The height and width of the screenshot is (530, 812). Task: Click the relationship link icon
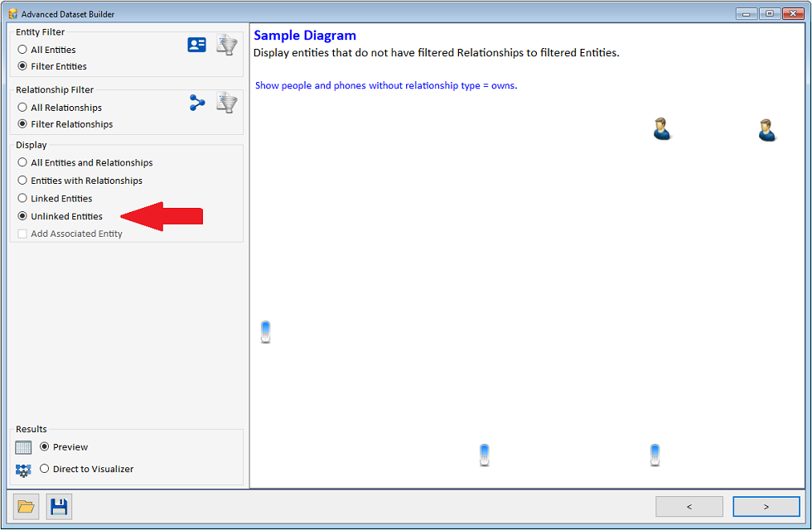pyautogui.click(x=196, y=103)
